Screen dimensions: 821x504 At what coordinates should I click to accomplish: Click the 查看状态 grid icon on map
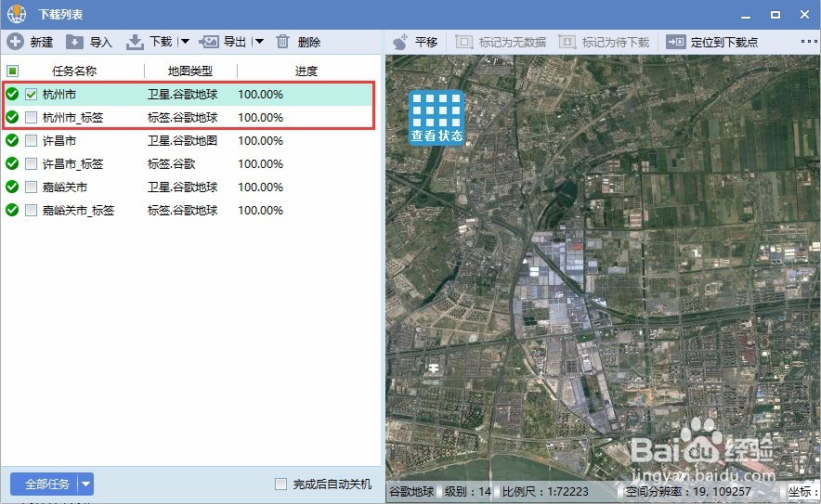pos(437,117)
